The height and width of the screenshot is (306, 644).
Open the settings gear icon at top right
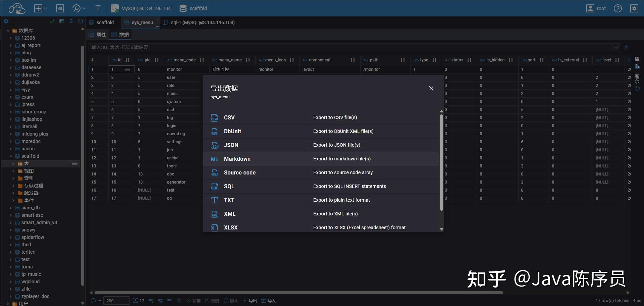click(634, 8)
